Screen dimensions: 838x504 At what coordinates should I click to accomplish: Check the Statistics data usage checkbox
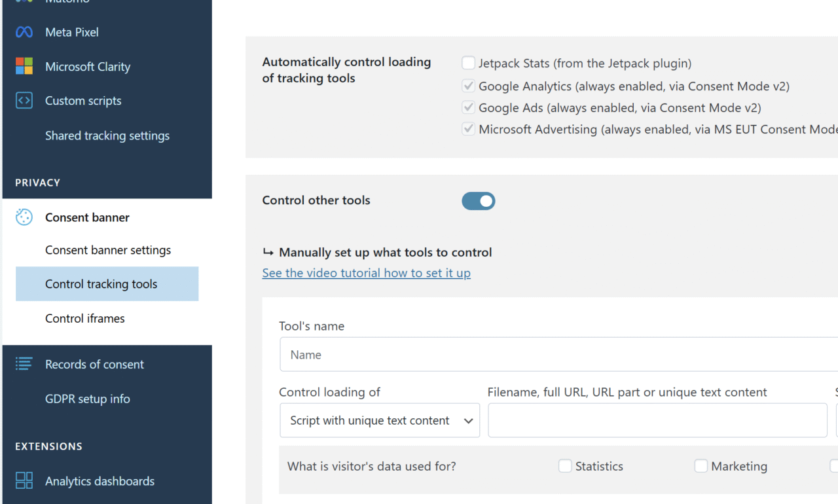565,466
